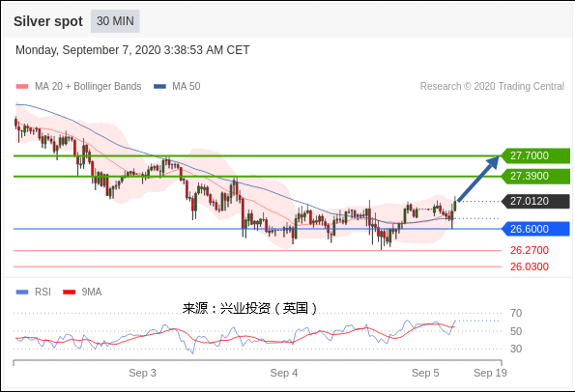Click the 26.0300 red support label

pos(530,266)
